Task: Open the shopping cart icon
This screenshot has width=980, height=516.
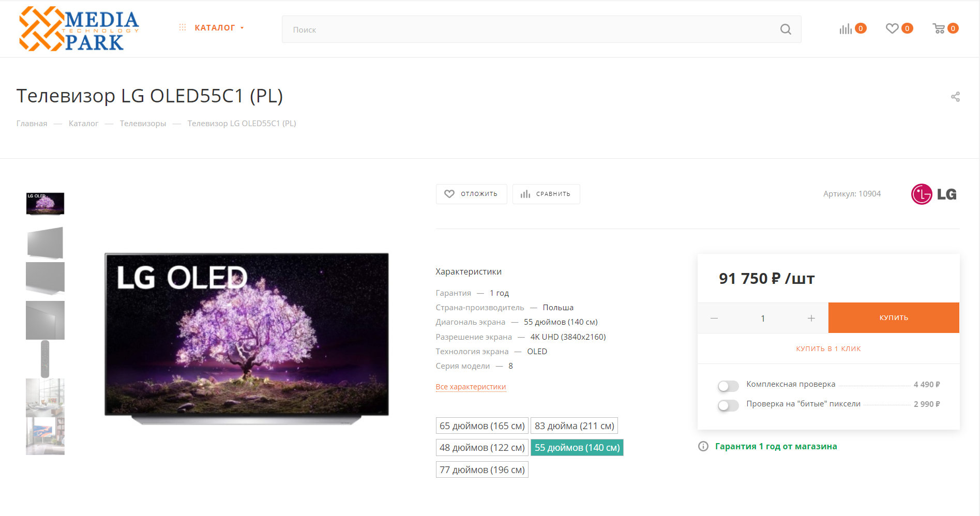Action: click(939, 28)
